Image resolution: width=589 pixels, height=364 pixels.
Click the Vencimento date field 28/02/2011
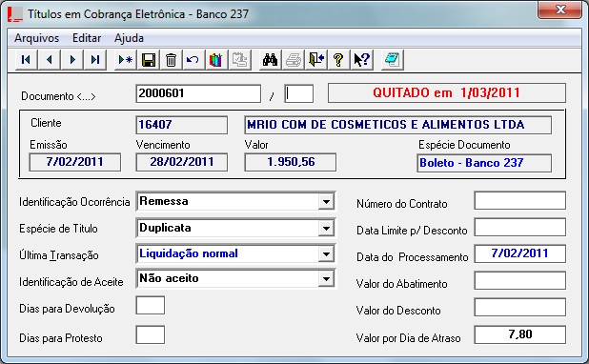tap(182, 162)
